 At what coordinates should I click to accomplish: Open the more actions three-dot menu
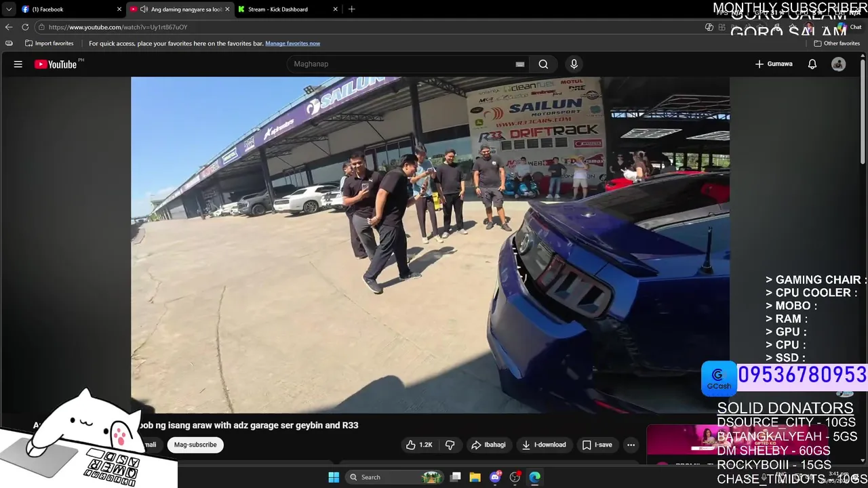click(631, 445)
